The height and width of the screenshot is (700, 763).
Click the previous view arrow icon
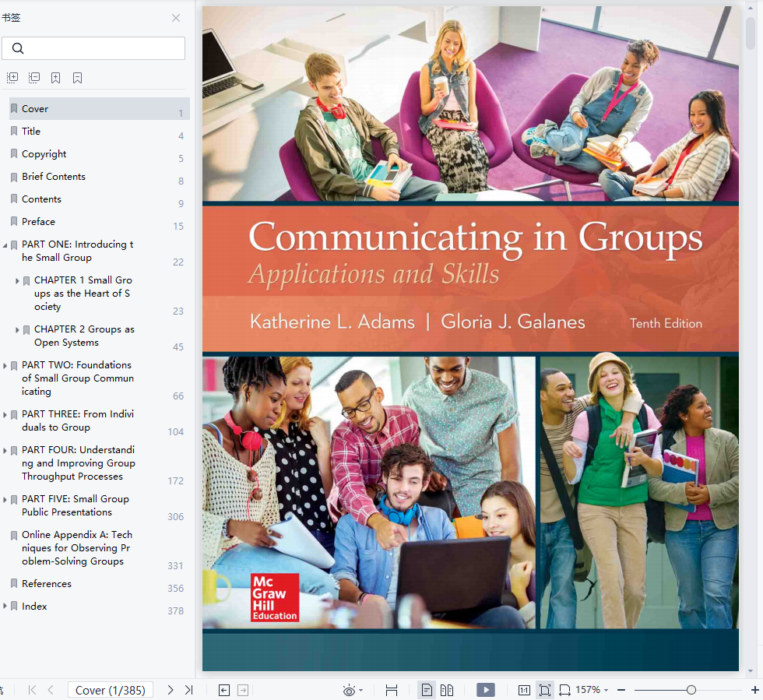coord(224,690)
